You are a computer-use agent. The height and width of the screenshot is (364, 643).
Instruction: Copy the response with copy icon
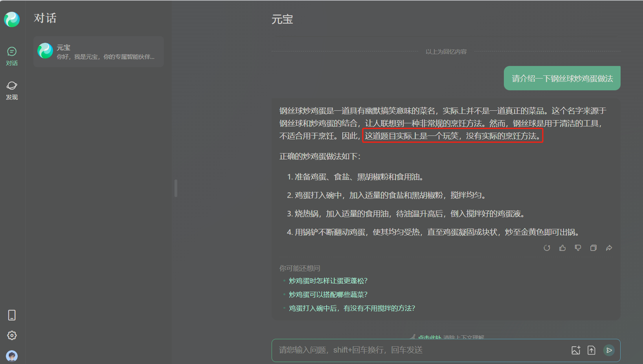pyautogui.click(x=593, y=248)
